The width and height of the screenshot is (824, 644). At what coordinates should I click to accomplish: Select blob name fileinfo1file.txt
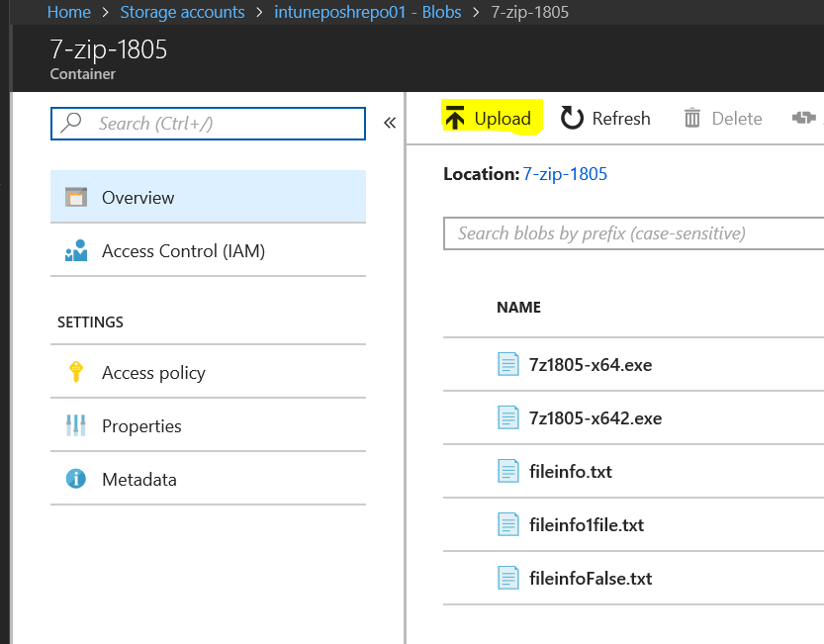[x=587, y=524]
